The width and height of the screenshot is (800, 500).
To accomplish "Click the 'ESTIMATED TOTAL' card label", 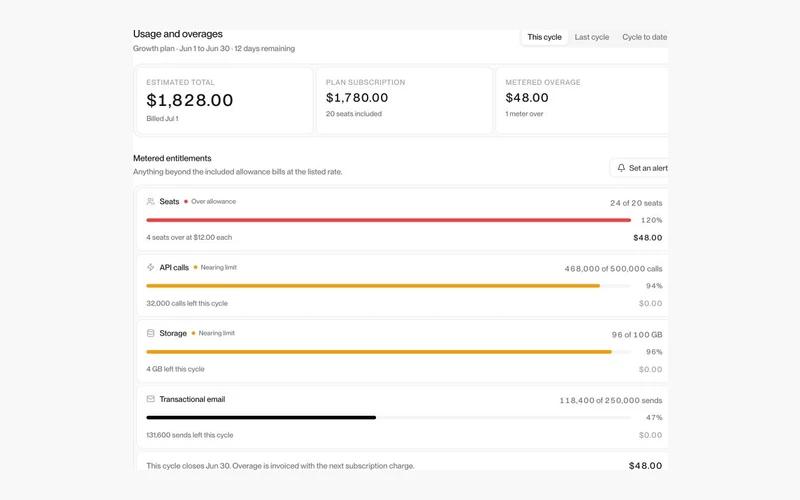I will [181, 82].
